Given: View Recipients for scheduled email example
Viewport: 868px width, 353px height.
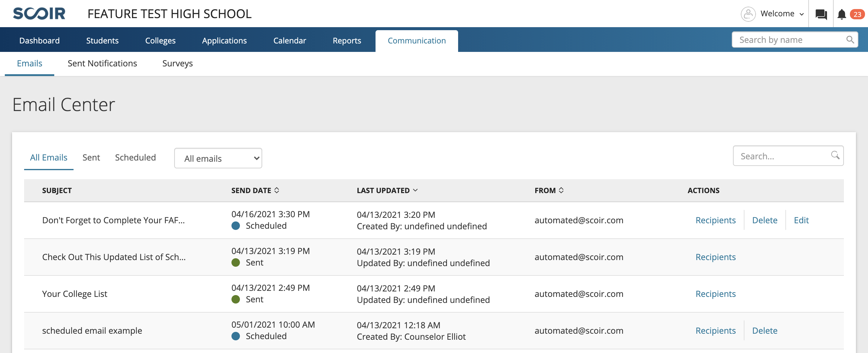Looking at the screenshot, I should [715, 331].
